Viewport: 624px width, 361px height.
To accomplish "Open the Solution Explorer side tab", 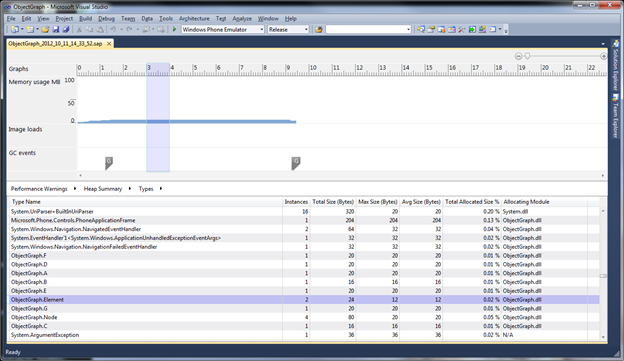I will [x=616, y=66].
